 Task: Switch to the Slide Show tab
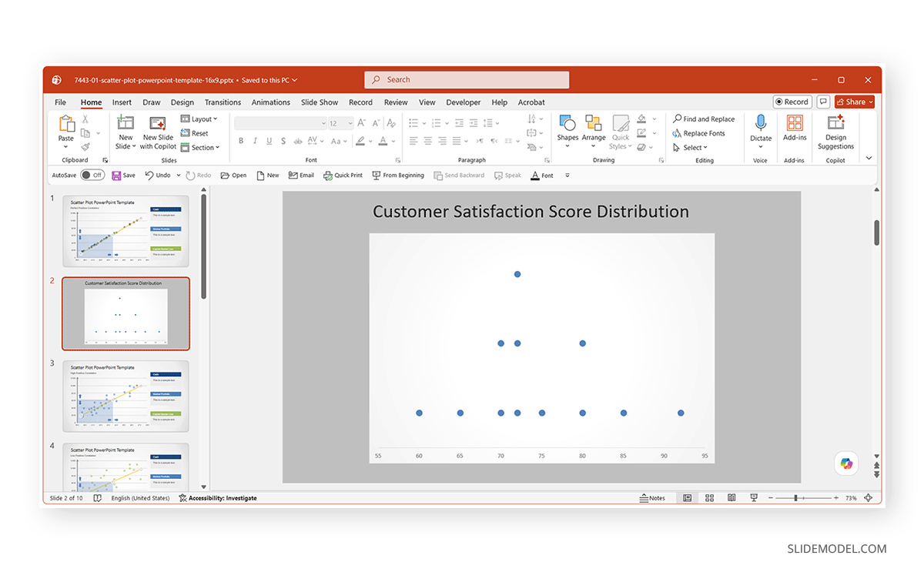pyautogui.click(x=320, y=102)
